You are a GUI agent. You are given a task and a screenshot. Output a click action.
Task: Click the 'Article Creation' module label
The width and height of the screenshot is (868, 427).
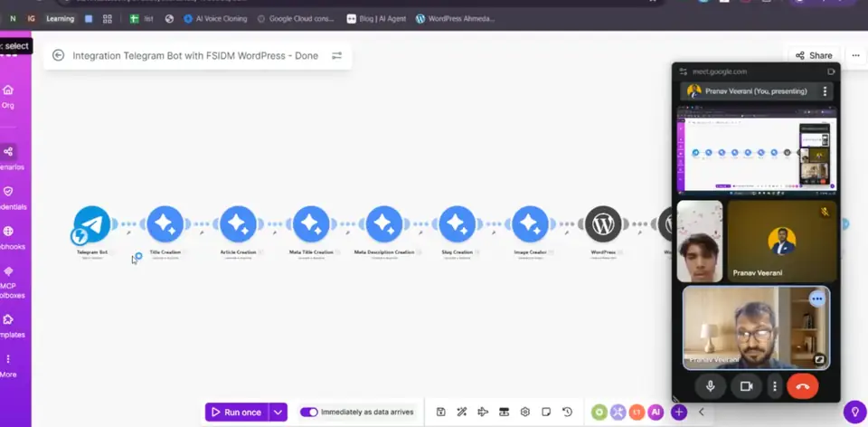(238, 252)
